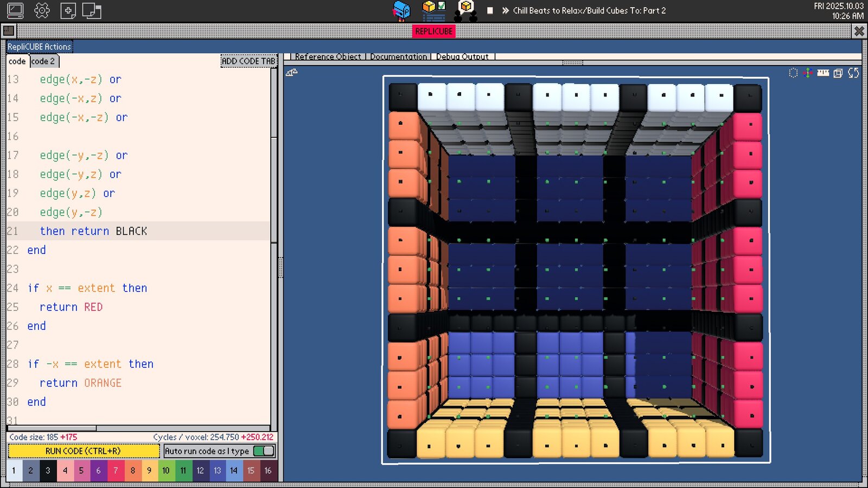868x488 pixels.
Task: Select color swatch 7 red
Action: coord(116,471)
